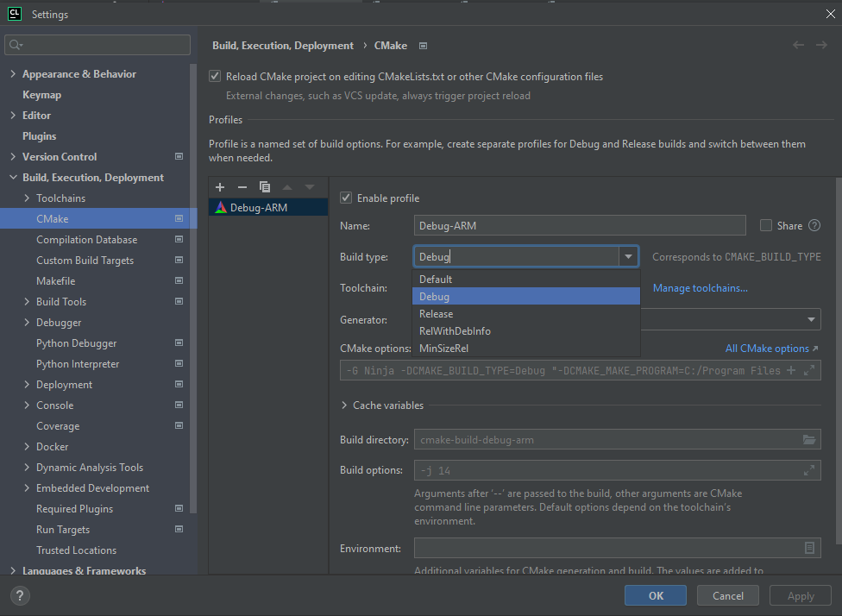Open Environment variables editor icon
Viewport: 842px width, 616px height.
tap(809, 548)
